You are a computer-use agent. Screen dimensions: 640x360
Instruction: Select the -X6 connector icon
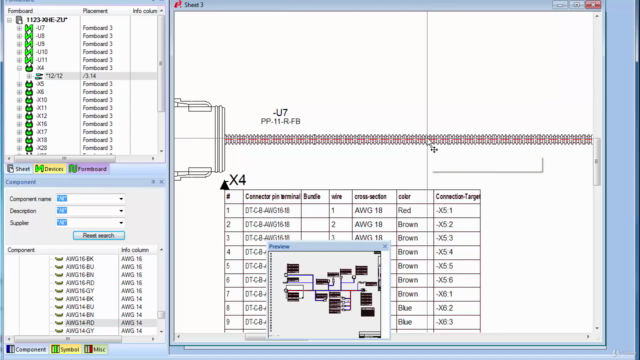29,92
